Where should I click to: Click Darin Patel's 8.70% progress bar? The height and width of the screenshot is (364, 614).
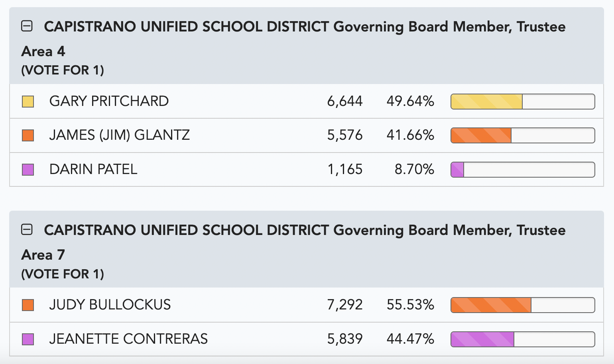(523, 170)
